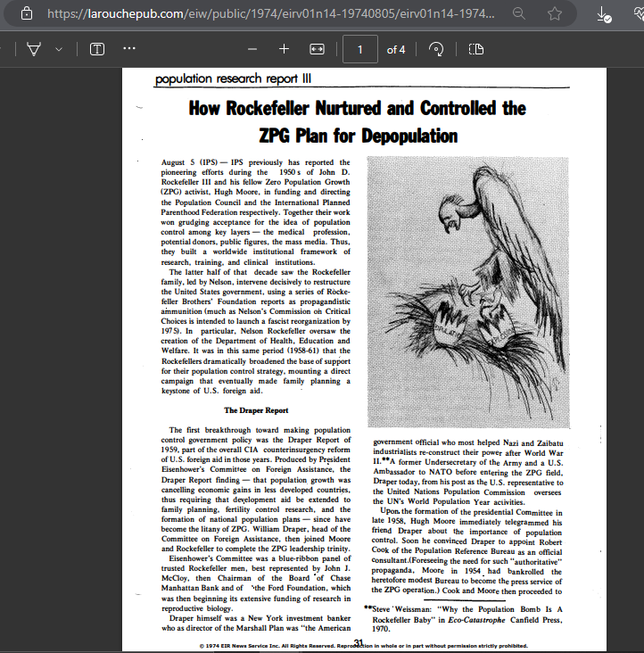Image resolution: width=644 pixels, height=653 pixels.
Task: Click paragraph starting 'Draper himself was a New York'
Action: point(256,623)
